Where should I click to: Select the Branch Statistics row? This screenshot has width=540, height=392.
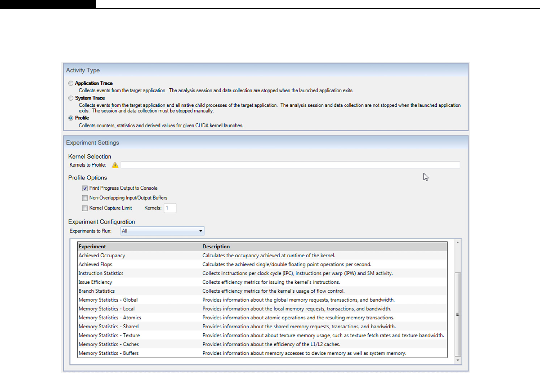(x=263, y=291)
